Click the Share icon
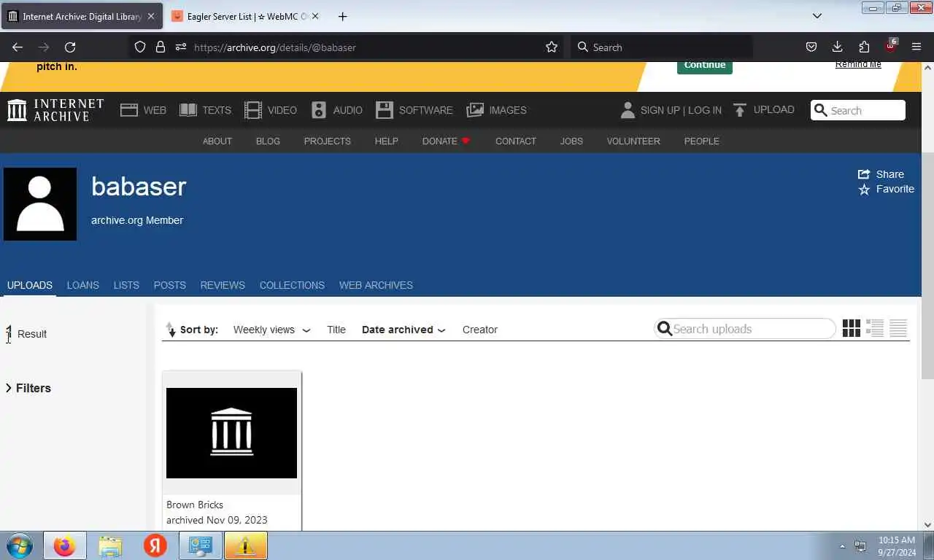Image resolution: width=934 pixels, height=560 pixels. (864, 174)
